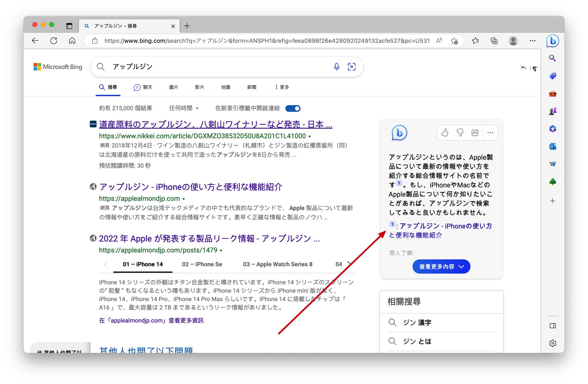Viewport: 588px width, 384px height.
Task: Open sidebar Outlook app
Action: [x=552, y=147]
